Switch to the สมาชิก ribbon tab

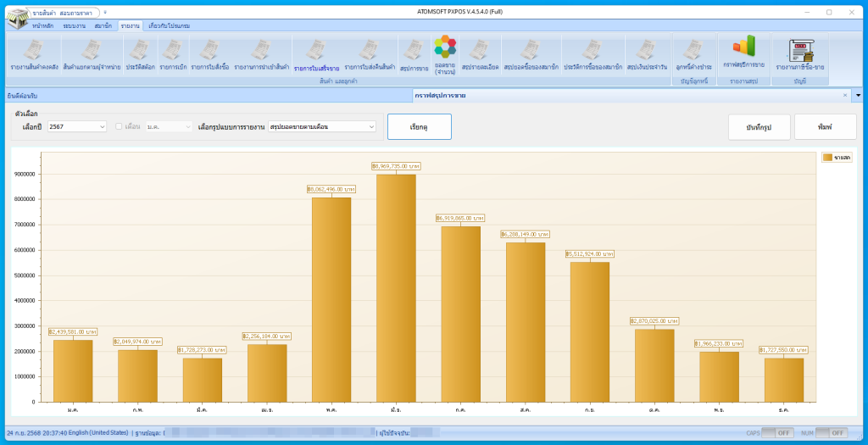103,26
